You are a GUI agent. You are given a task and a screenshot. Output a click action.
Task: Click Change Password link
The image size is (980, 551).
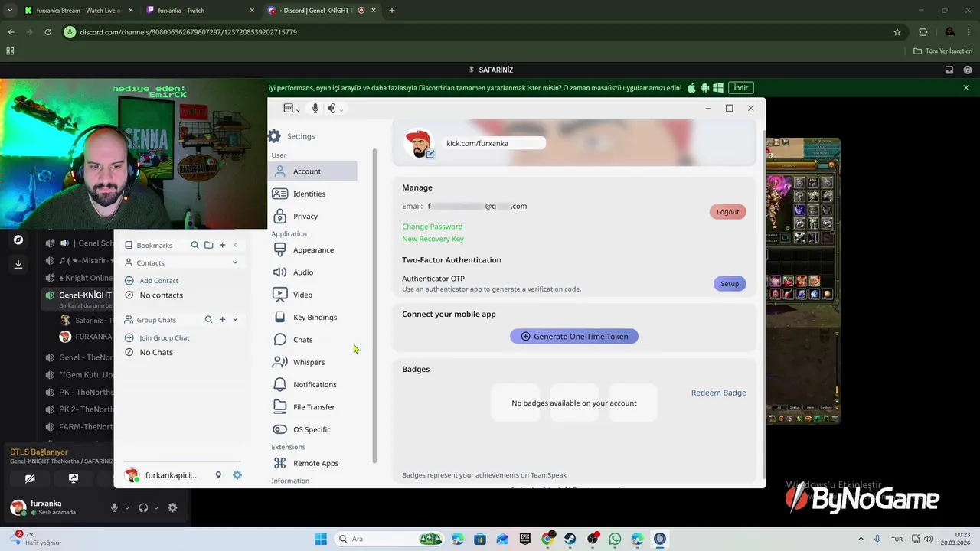[432, 227]
